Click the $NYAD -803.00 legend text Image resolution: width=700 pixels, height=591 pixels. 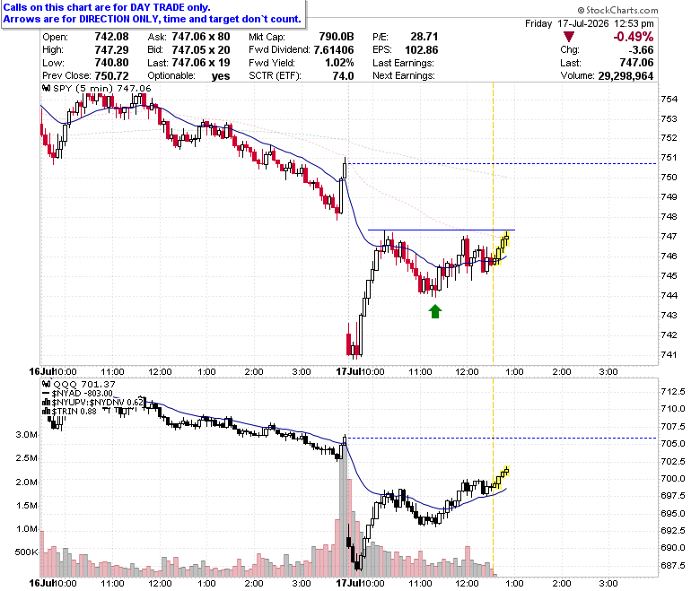point(83,394)
